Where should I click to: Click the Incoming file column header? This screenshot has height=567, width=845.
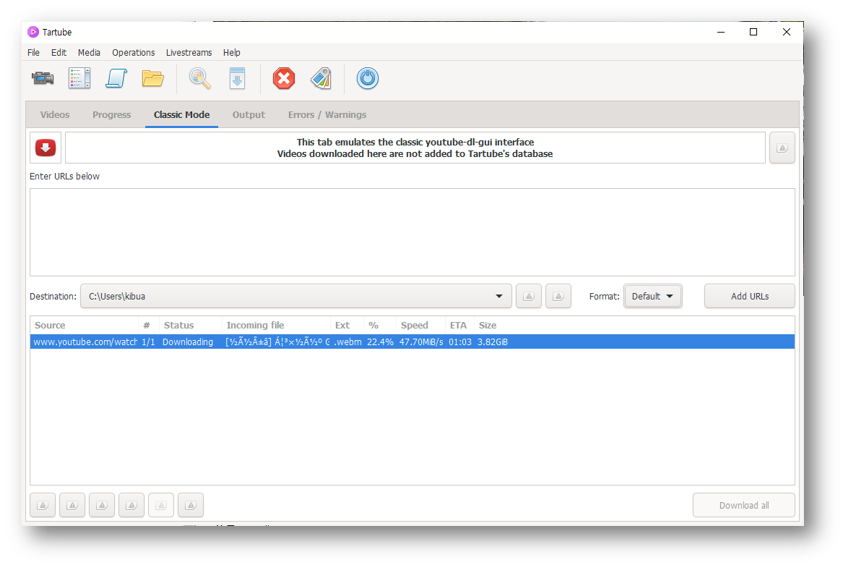(276, 326)
